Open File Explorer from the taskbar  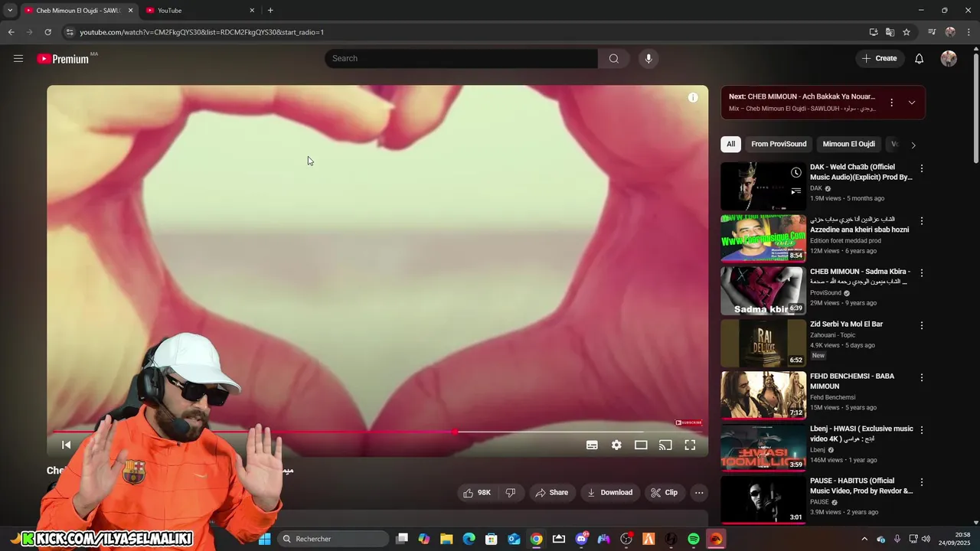446,539
